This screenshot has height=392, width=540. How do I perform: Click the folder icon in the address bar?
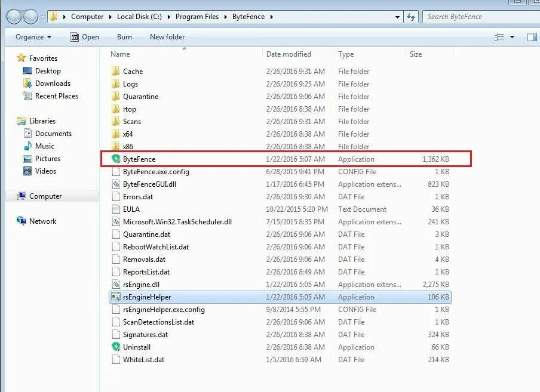(x=53, y=17)
